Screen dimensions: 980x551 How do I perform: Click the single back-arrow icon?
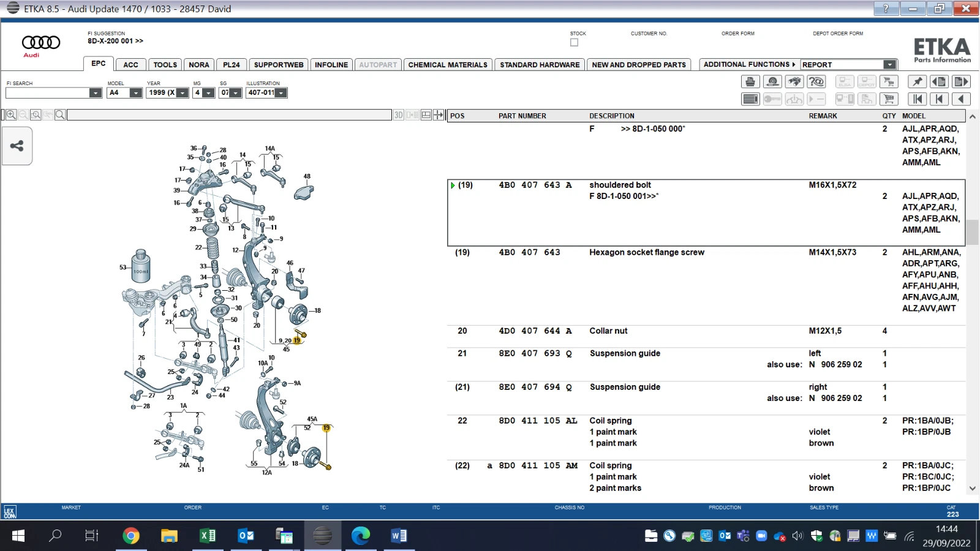961,99
